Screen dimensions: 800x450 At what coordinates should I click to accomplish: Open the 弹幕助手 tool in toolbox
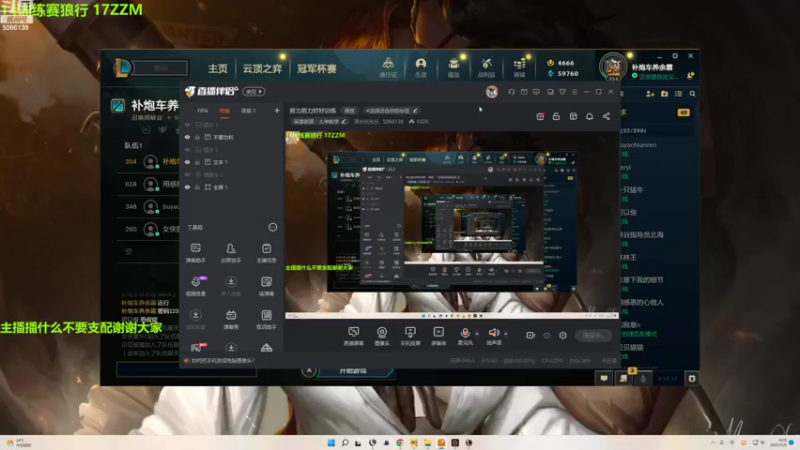coord(195,252)
